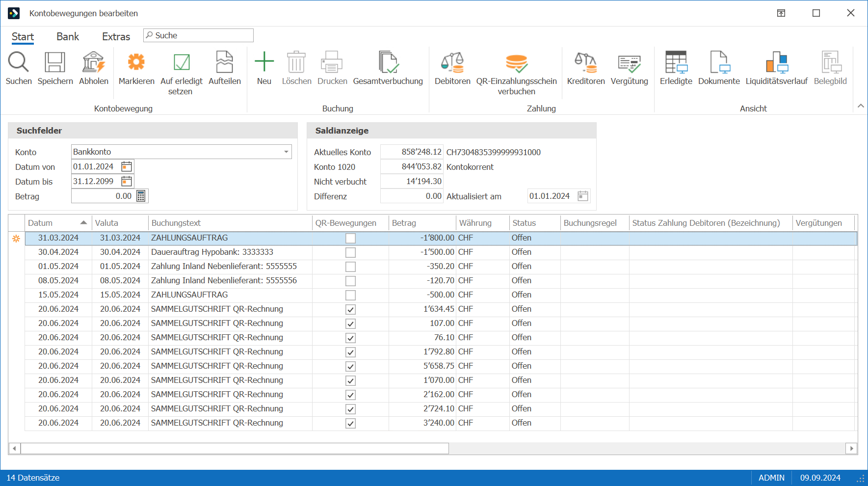Select row Zahlung Inland Nebenlieferant: 5555556
Screen dimensions: 868x486
click(441, 281)
